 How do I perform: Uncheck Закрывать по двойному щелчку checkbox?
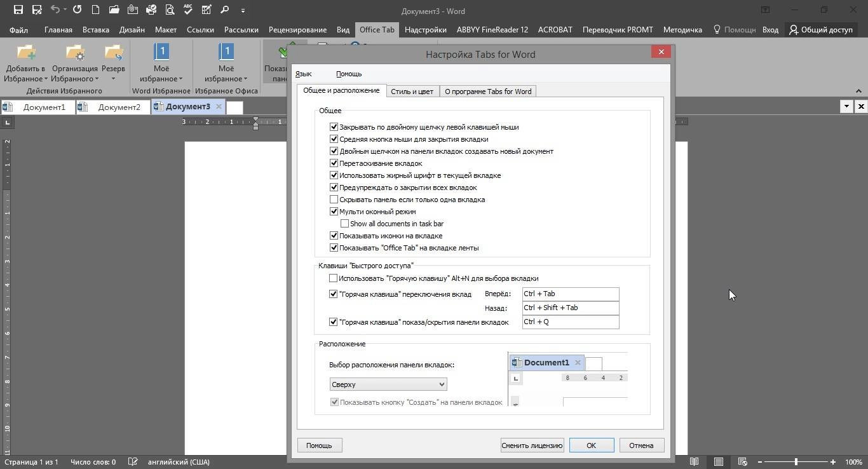pos(334,127)
